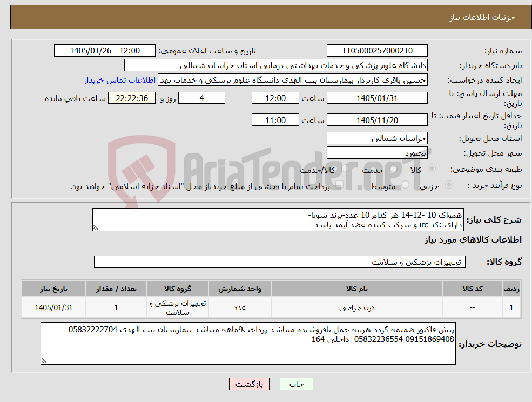This screenshot has width=532, height=402.
Task: Click the تعداد / مقدار column header
Action: 116,289
